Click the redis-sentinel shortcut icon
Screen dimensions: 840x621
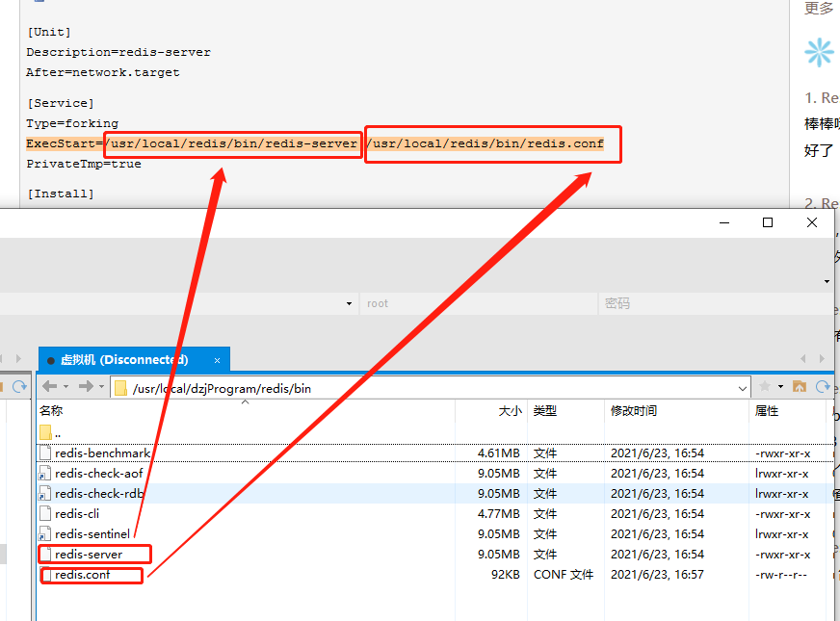tap(45, 534)
